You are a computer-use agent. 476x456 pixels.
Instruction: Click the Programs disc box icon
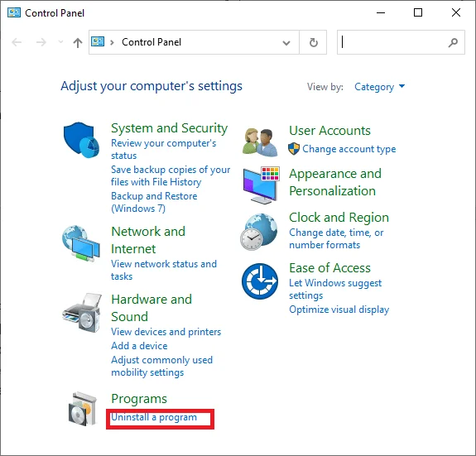tap(82, 409)
